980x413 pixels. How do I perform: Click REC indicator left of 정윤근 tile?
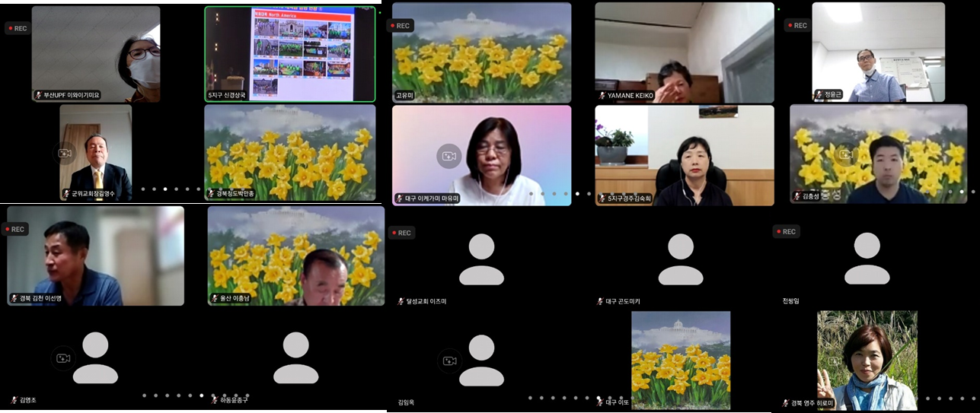[x=796, y=25]
